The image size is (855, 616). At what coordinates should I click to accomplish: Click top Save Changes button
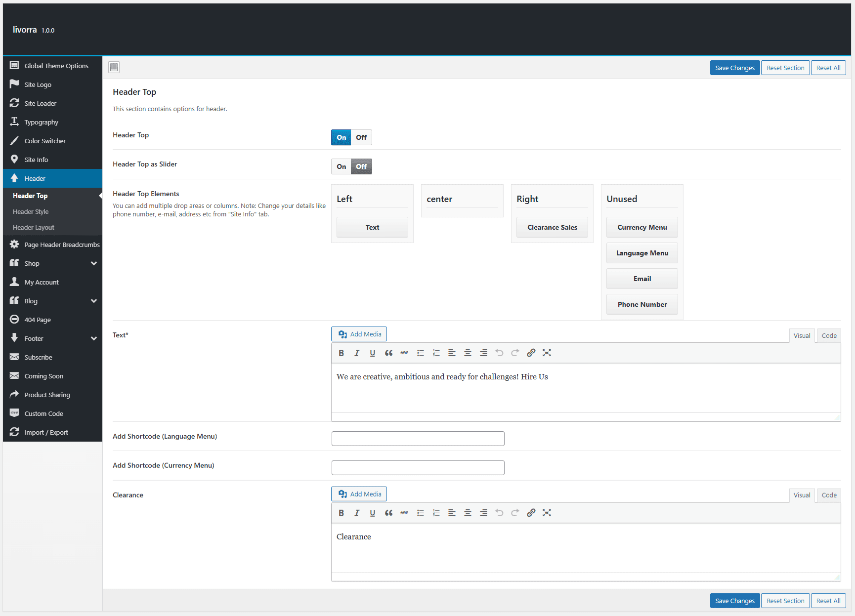(x=735, y=68)
